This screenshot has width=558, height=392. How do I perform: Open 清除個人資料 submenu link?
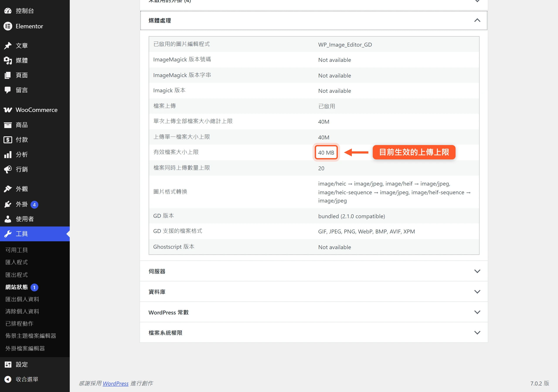(x=22, y=312)
